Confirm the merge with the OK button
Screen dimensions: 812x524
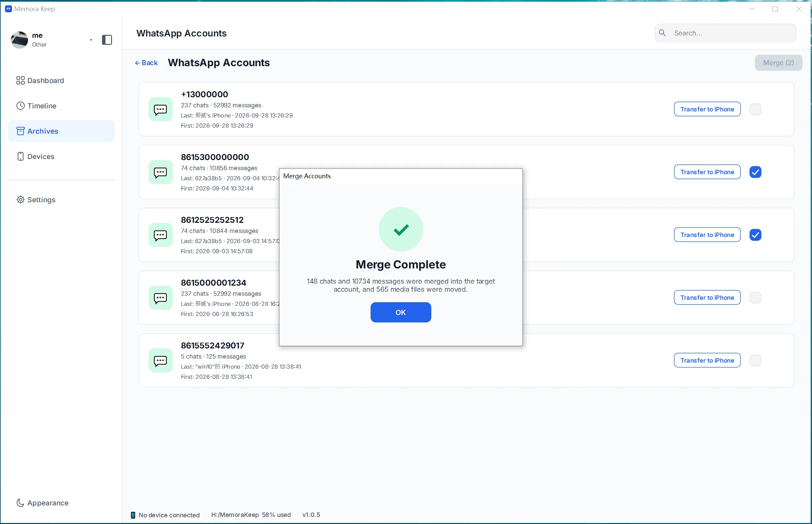coord(401,312)
